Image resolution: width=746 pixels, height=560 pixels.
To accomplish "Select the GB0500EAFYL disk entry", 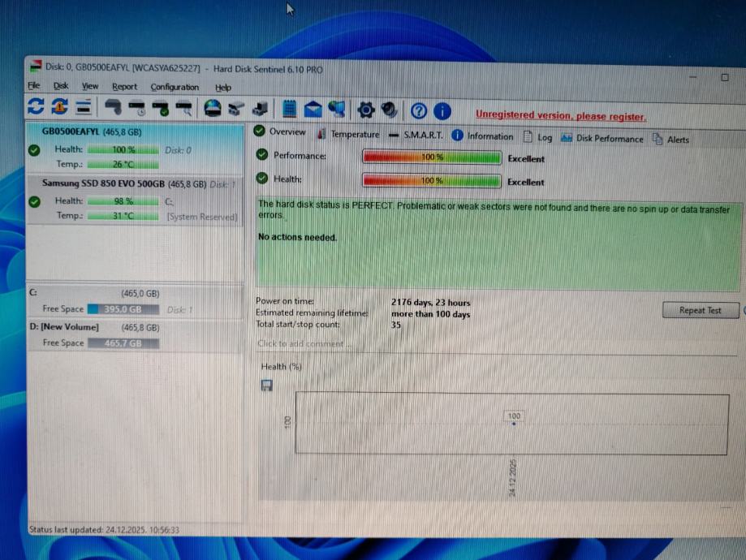I will 135,148.
